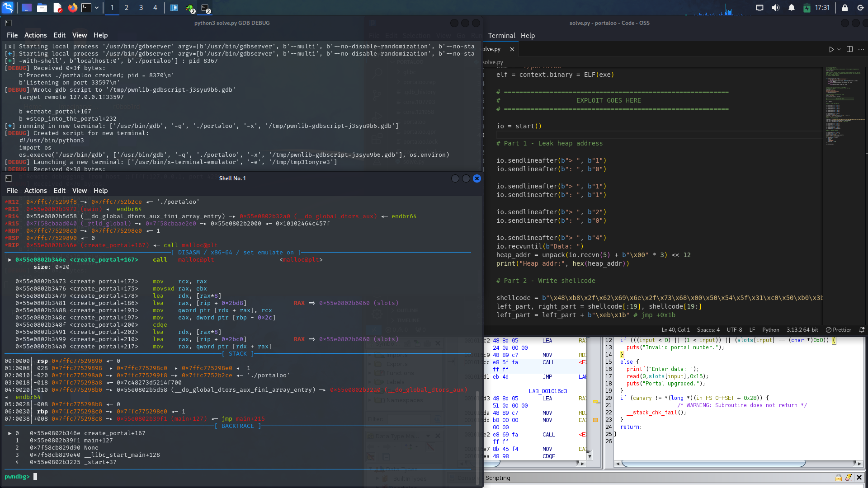Open the terminal launcher dropdown arrow
This screenshot has width=868, height=488.
(97, 8)
